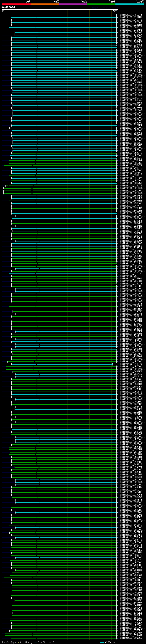Open the UniRef100_B7QN17 hit link

click(x=131, y=35)
